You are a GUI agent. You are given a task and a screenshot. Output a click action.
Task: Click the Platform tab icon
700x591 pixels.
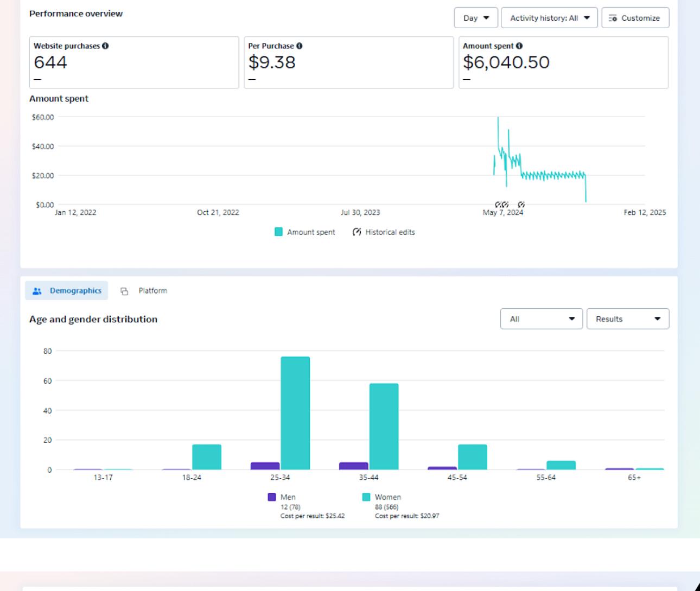pyautogui.click(x=124, y=291)
